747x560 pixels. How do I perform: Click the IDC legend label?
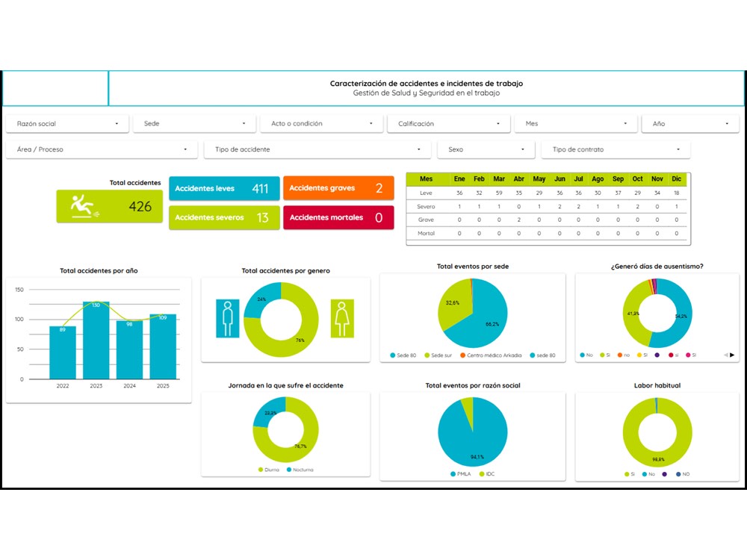click(x=490, y=474)
